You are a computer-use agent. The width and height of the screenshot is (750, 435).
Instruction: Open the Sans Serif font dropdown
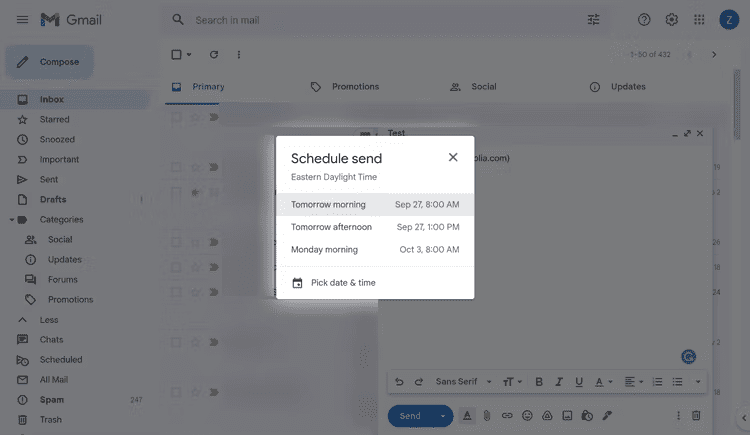pyautogui.click(x=463, y=381)
